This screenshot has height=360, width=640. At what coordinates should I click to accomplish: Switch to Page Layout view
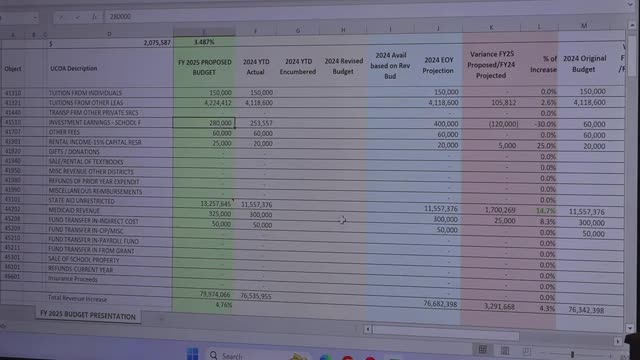[x=505, y=350]
